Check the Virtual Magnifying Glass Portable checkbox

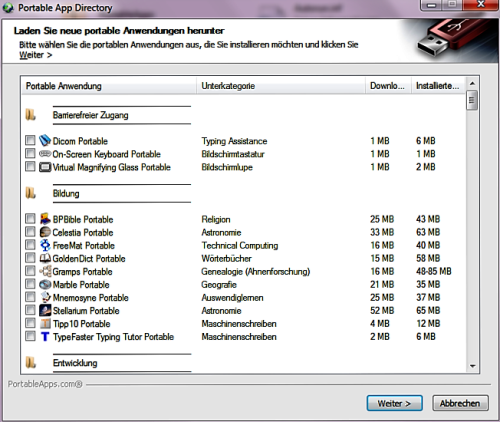tap(30, 166)
